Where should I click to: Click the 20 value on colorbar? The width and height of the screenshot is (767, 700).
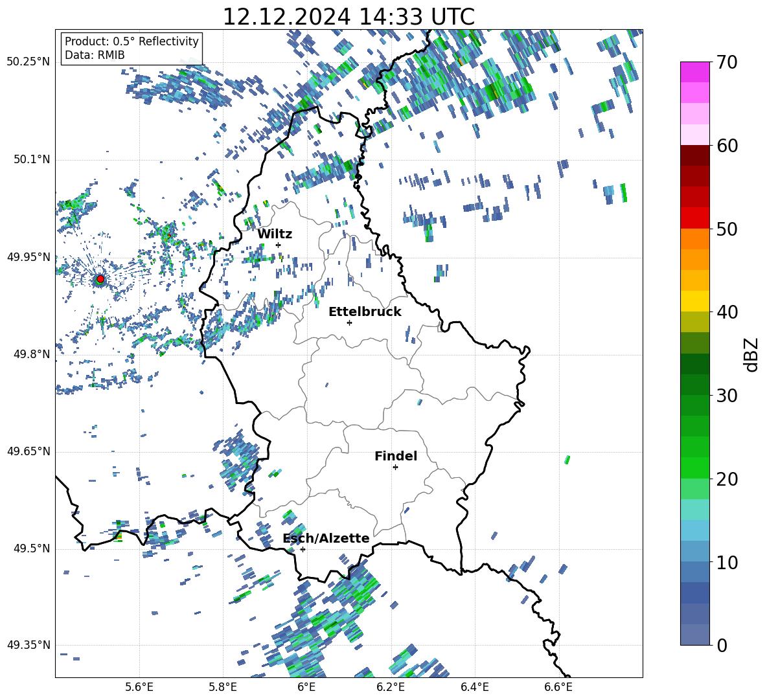pos(726,479)
